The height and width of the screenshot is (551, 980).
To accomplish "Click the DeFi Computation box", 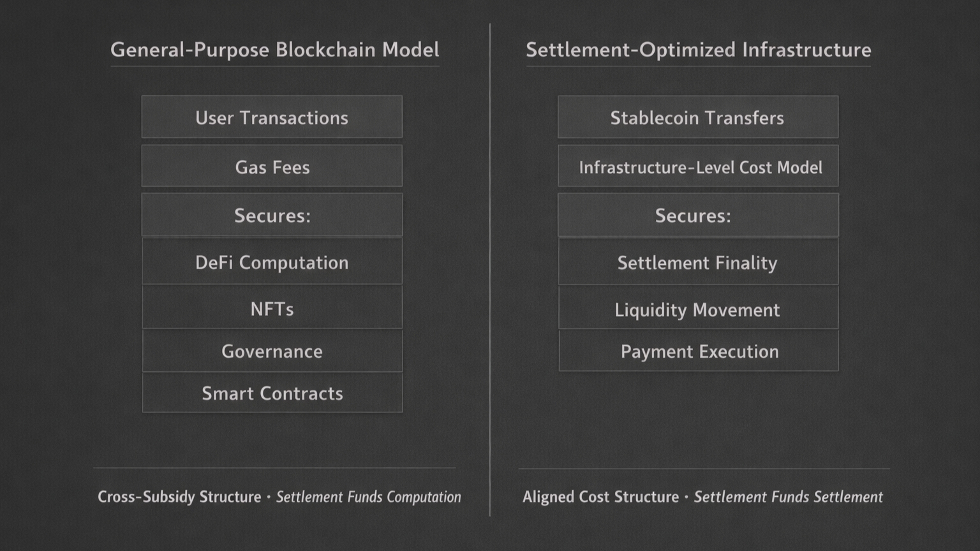I will click(272, 262).
